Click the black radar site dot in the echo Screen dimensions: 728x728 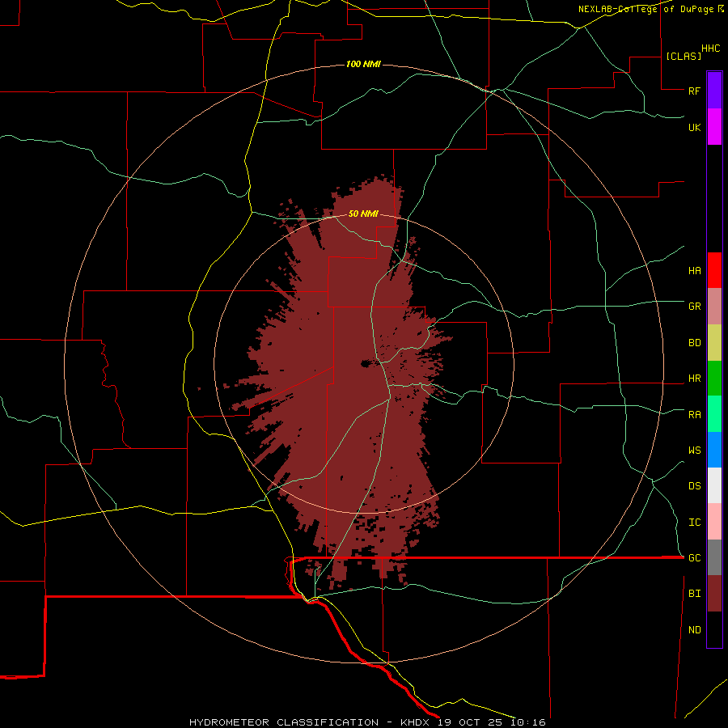point(366,363)
